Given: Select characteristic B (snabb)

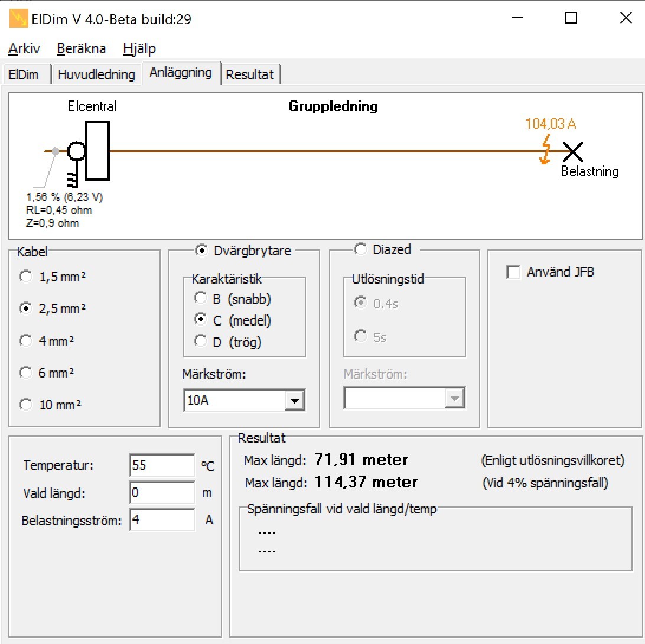Looking at the screenshot, I should pyautogui.click(x=201, y=299).
